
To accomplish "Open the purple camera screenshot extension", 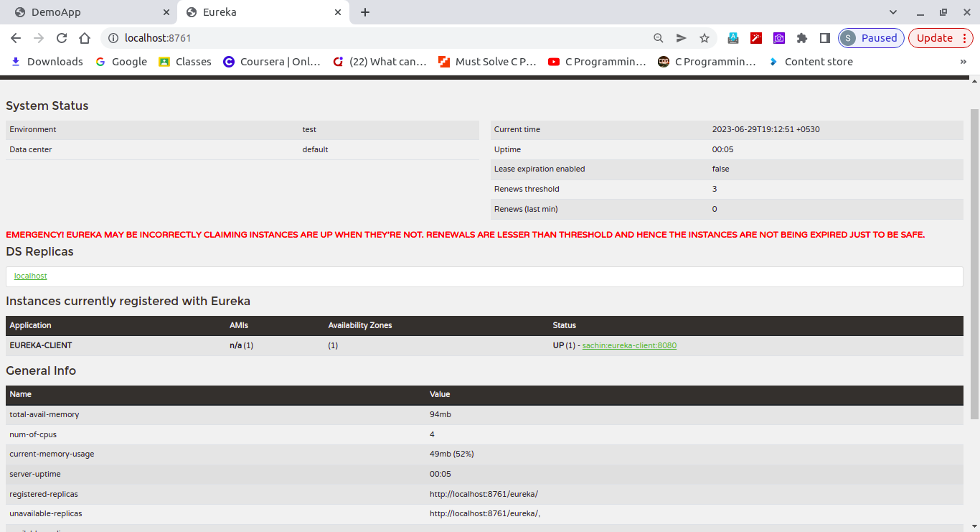I will coord(778,38).
